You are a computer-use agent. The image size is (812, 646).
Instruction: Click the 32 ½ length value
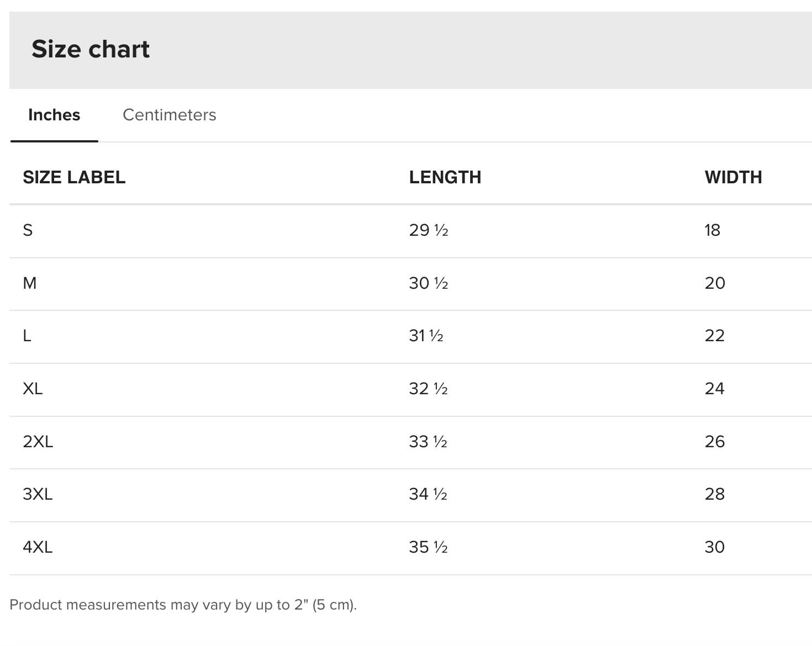tap(428, 389)
